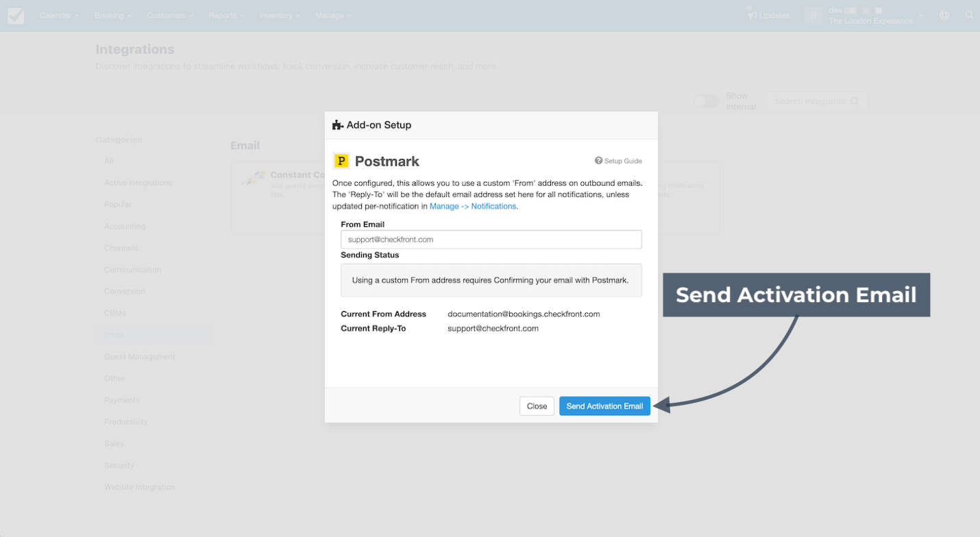Select the CRMs category

(x=115, y=313)
